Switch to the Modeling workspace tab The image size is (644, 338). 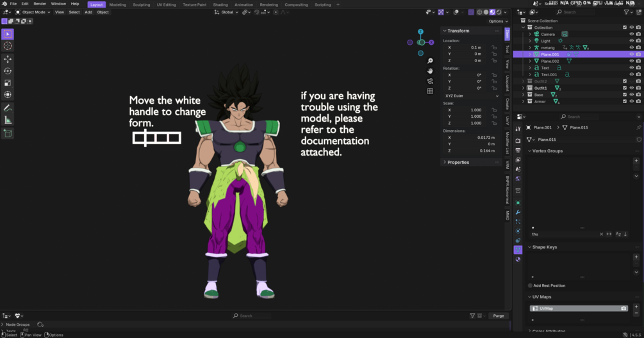click(x=117, y=4)
